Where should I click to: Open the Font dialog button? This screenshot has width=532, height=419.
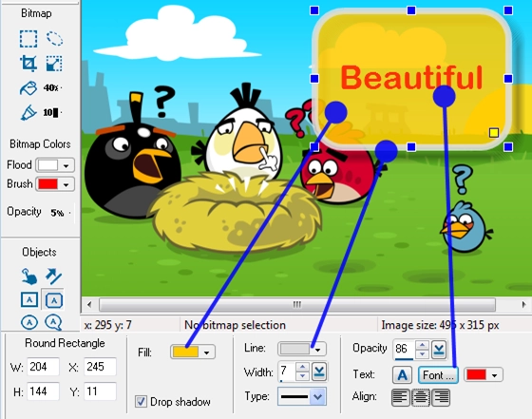438,375
